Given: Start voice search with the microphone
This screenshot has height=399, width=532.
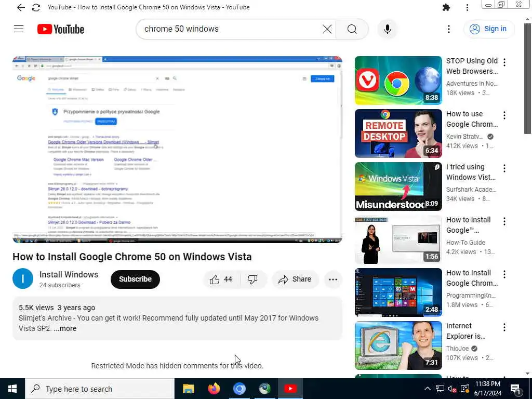Looking at the screenshot, I should [x=387, y=29].
